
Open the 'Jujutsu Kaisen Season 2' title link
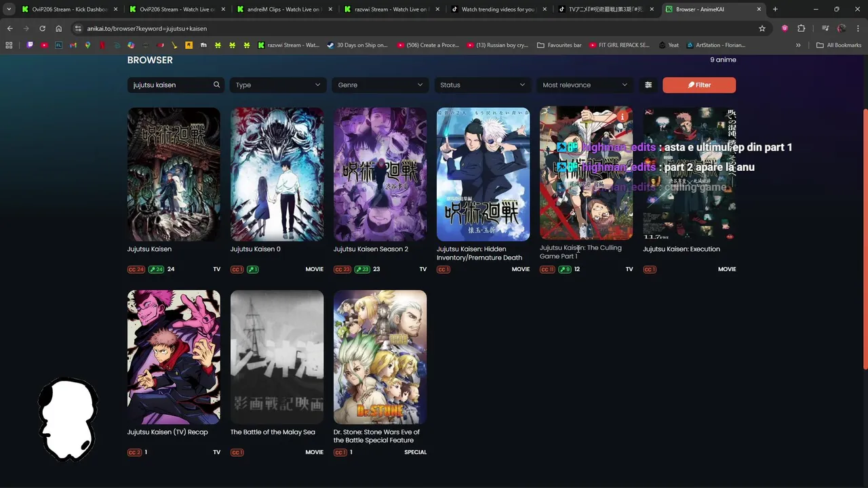tap(371, 249)
